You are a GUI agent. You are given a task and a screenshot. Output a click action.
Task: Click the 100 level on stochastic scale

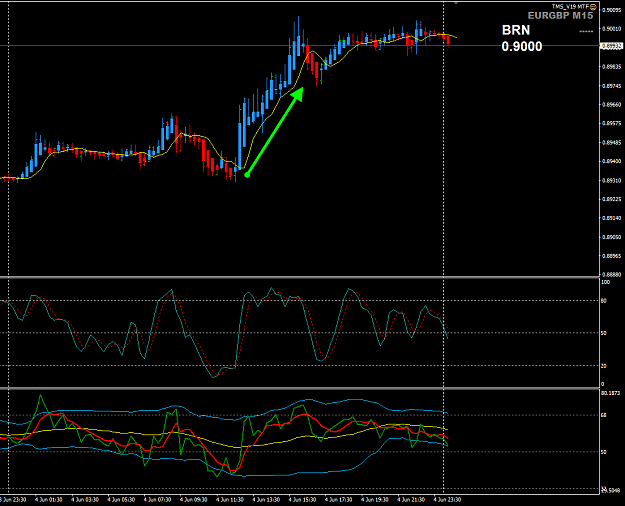click(x=605, y=282)
